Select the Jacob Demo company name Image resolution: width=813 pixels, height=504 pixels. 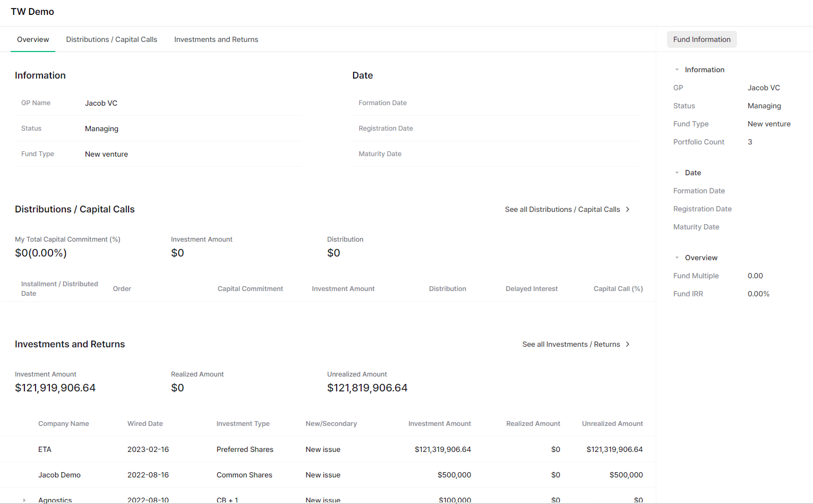(x=59, y=475)
